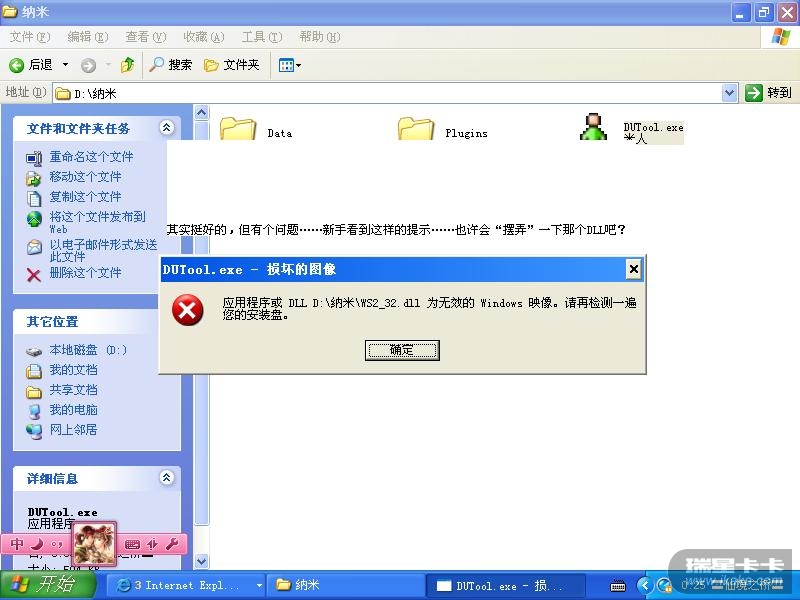Go up one folder level icon
Screen dimensions: 800x600
click(x=128, y=65)
